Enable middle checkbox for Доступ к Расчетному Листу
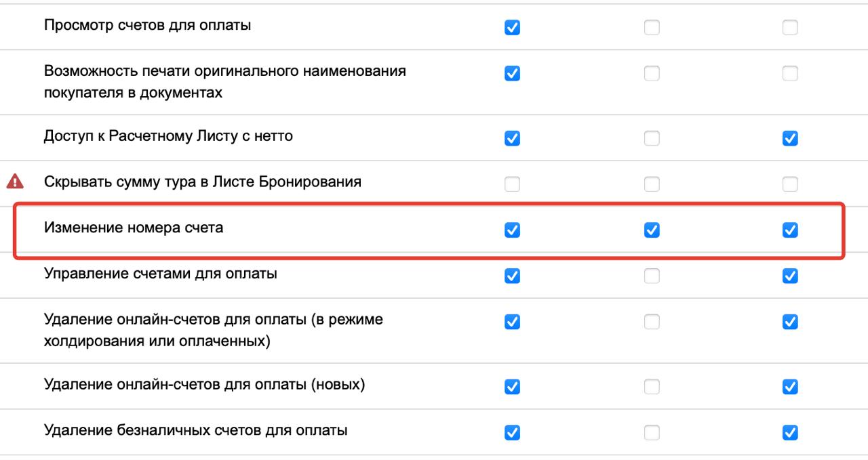Image resolution: width=868 pixels, height=460 pixels. point(652,138)
